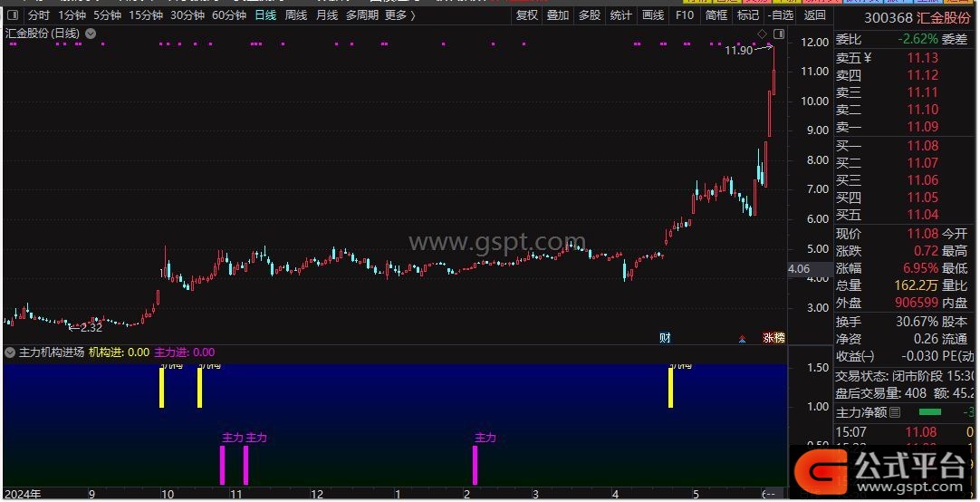This screenshot has width=980, height=502.
Task: Collapse the 主力机构进场 indicator panel
Action: (x=10, y=352)
